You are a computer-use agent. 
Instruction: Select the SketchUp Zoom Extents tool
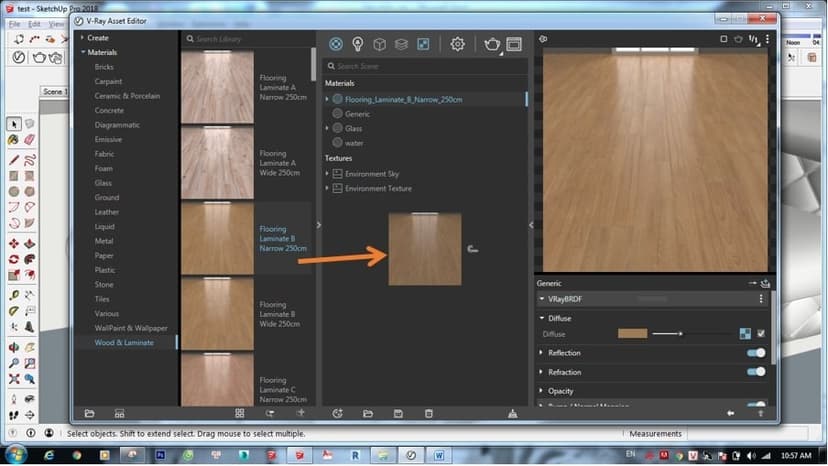coord(14,379)
